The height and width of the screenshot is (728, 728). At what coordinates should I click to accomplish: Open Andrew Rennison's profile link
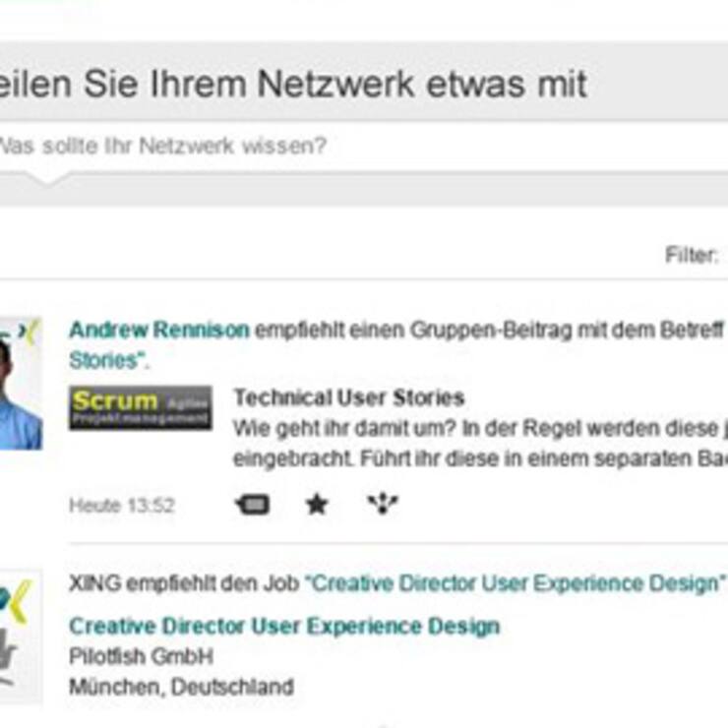pyautogui.click(x=158, y=331)
